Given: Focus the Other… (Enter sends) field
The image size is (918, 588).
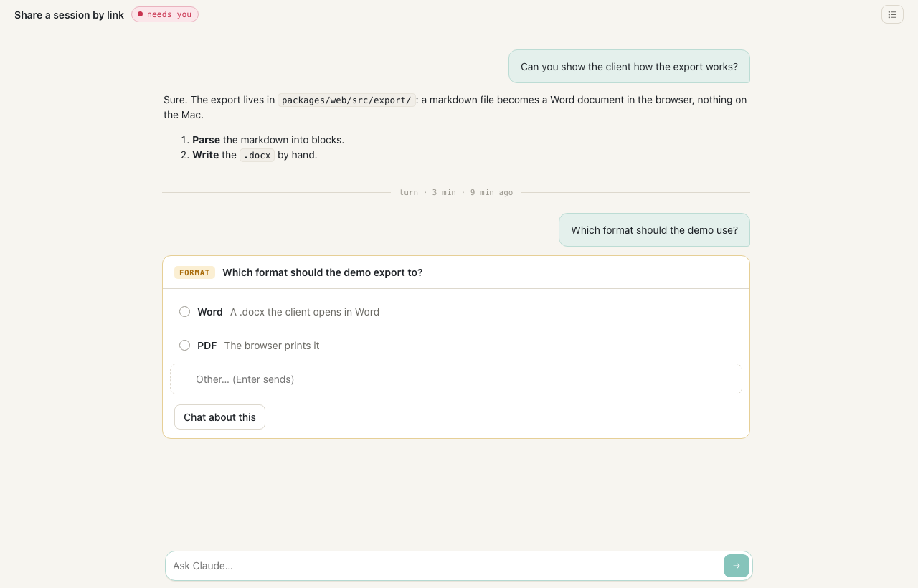Looking at the screenshot, I should (456, 379).
